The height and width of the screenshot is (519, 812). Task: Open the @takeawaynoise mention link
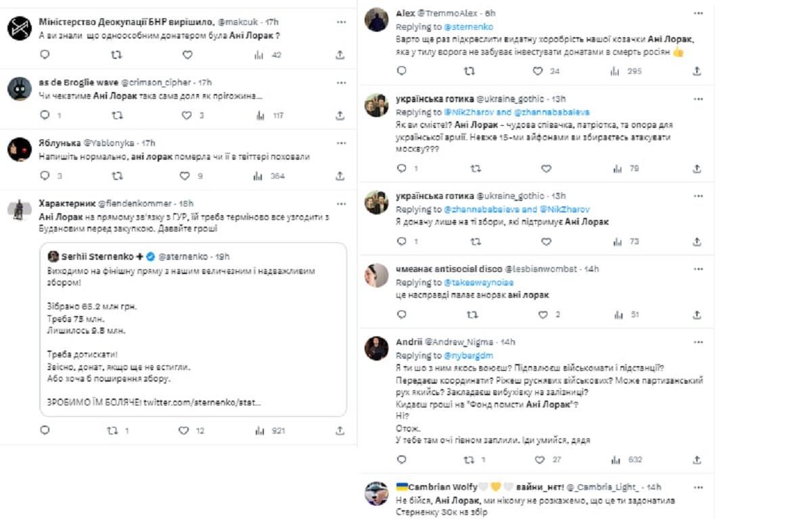pyautogui.click(x=476, y=282)
